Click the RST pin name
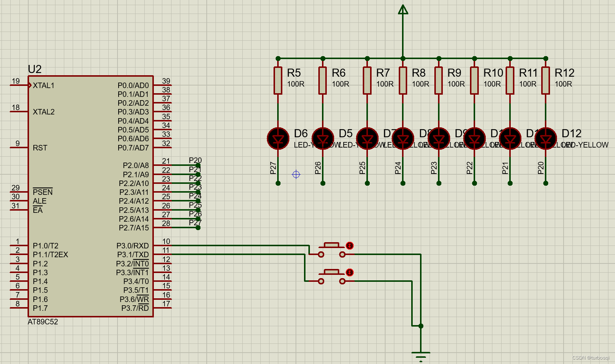 40,148
